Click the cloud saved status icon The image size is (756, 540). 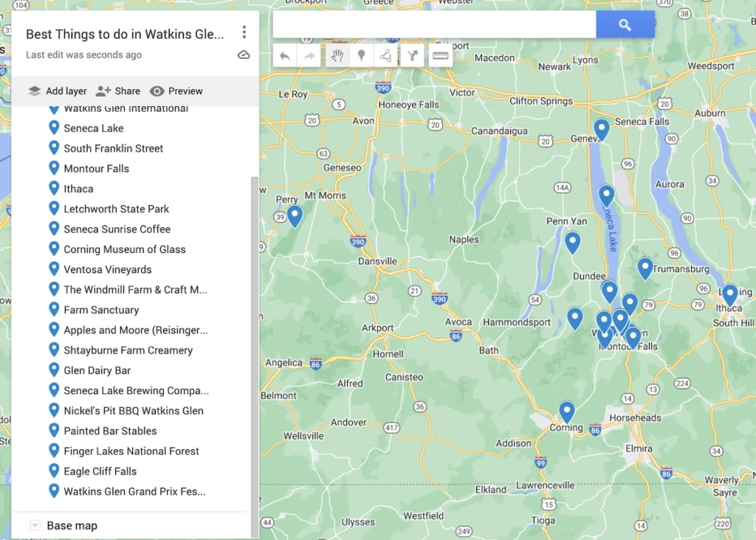(x=244, y=55)
